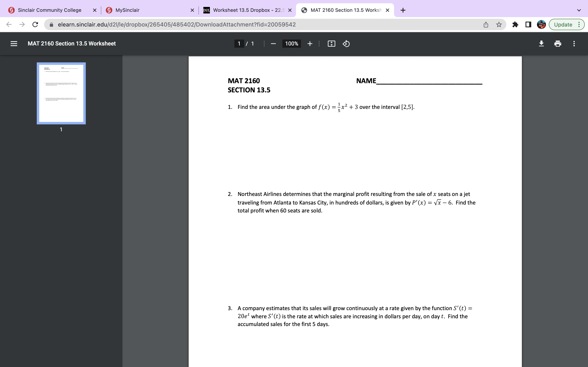This screenshot has width=588, height=367.
Task: Set zoom level in the 100% field
Action: [x=291, y=44]
